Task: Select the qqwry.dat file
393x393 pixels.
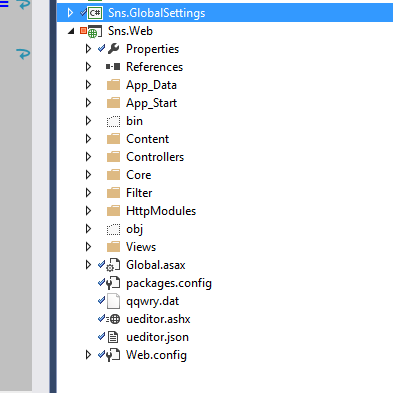Action: (x=153, y=301)
